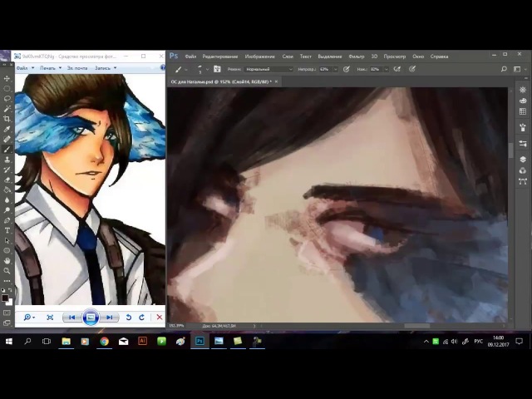Select the Elliptical Marquee tool
Screen dimensions: 532x399
(x=7, y=89)
